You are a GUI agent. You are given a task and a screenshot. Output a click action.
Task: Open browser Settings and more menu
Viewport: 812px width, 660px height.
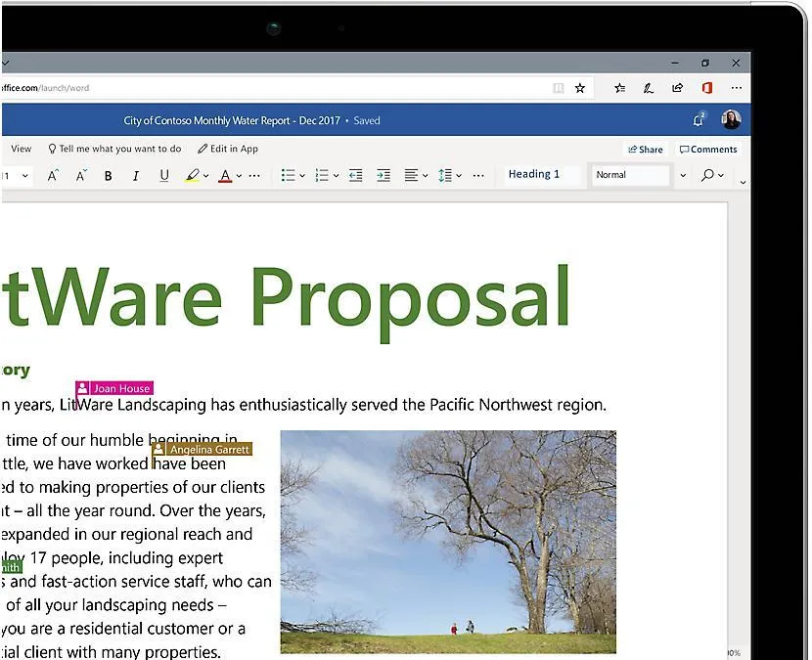(737, 88)
